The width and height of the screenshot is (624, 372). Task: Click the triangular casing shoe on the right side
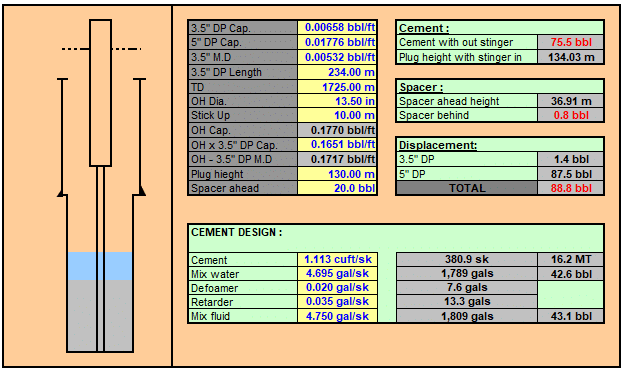[141, 191]
